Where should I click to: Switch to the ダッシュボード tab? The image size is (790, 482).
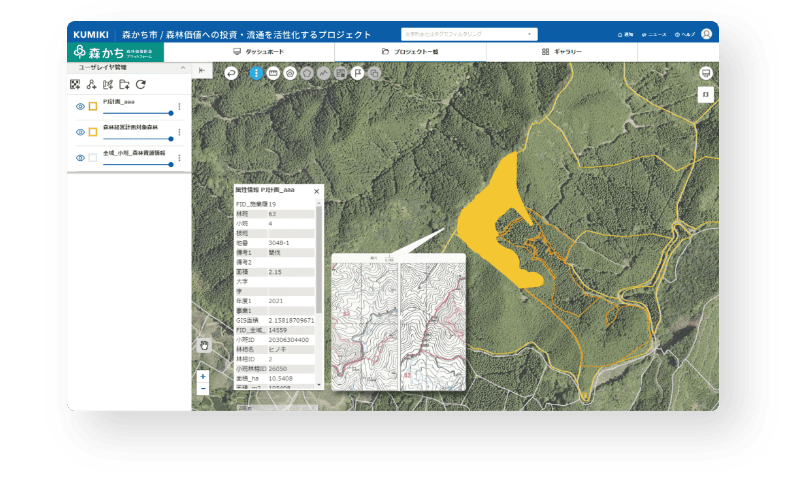258,52
